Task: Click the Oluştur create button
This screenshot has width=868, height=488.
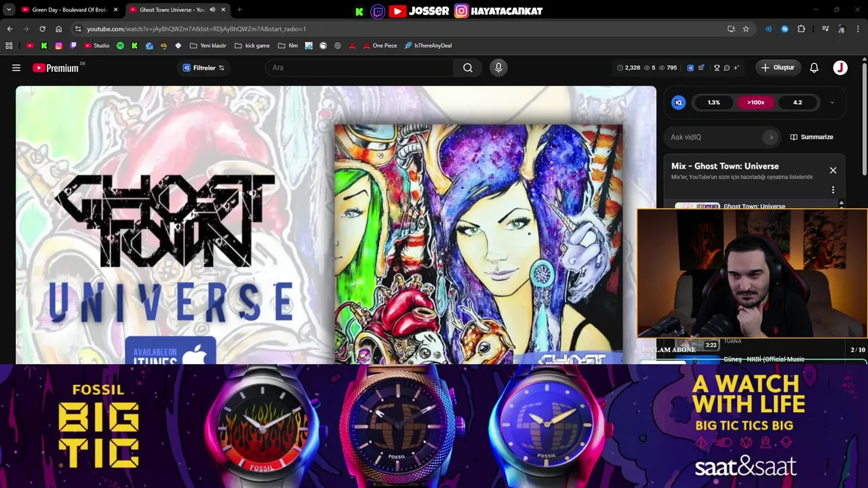Action: pyautogui.click(x=778, y=68)
